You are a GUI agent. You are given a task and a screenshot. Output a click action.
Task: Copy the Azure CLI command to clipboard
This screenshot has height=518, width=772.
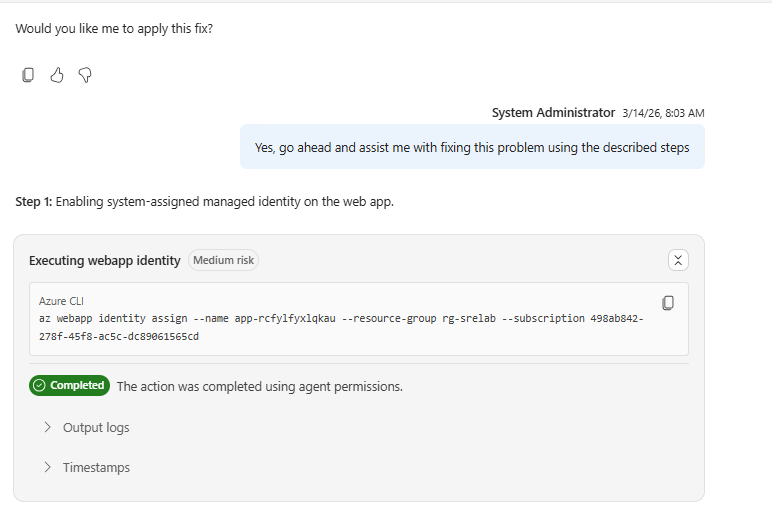coord(668,302)
